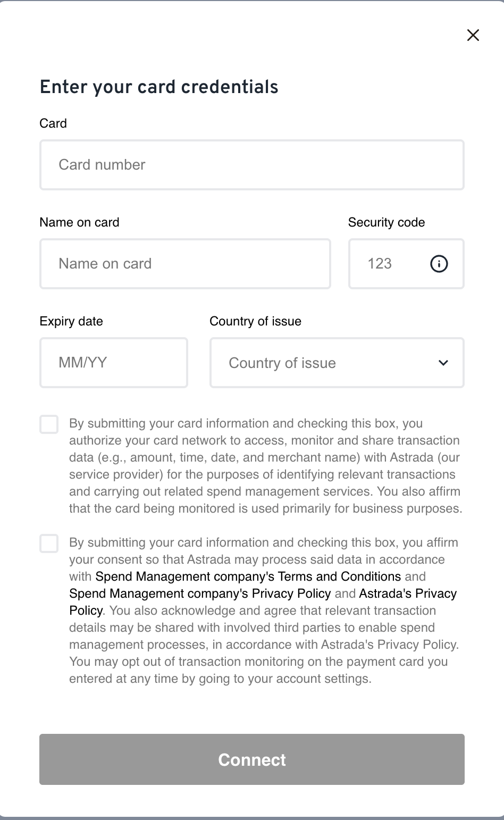504x820 pixels.
Task: Click the MM/YY expiry date field
Action: [x=113, y=363]
